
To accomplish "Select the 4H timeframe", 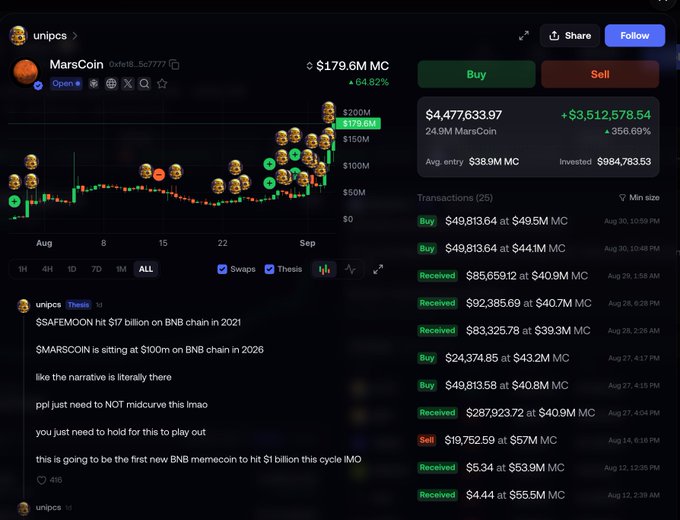I will tap(47, 269).
